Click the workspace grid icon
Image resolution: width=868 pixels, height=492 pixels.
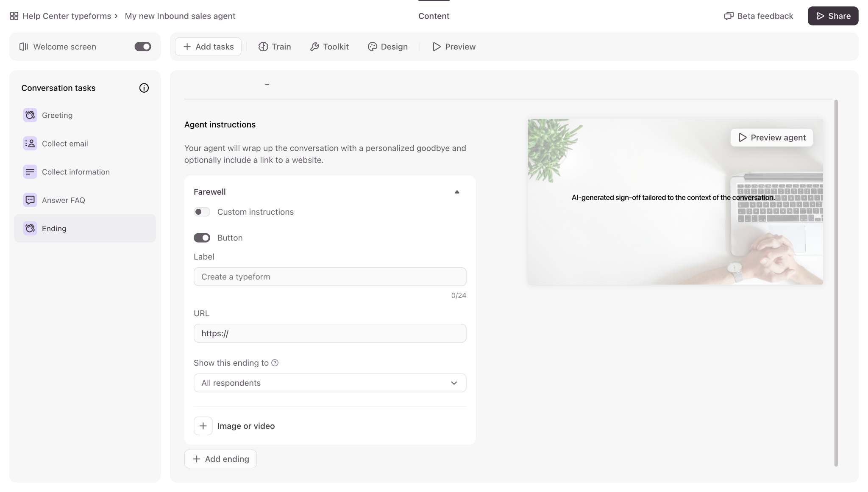[14, 16]
